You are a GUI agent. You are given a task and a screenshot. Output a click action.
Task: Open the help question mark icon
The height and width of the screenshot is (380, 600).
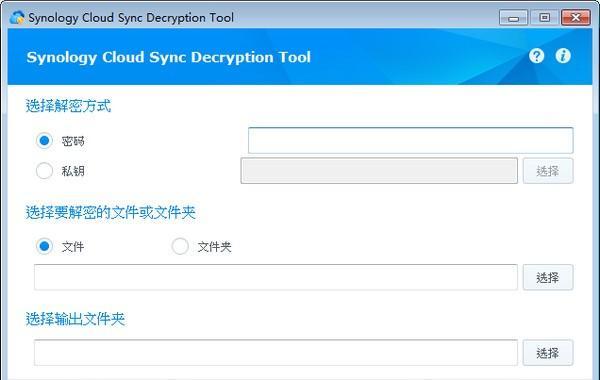coord(536,56)
